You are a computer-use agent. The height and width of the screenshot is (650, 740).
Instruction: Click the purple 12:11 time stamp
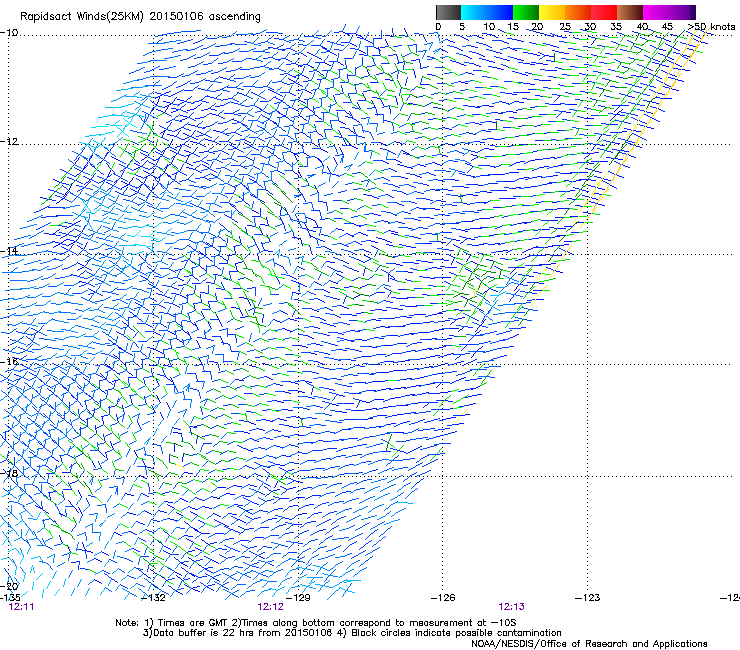click(21, 607)
